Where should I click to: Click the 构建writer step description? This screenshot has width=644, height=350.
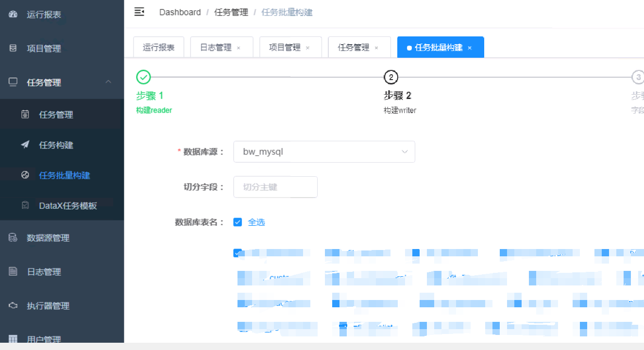(400, 110)
